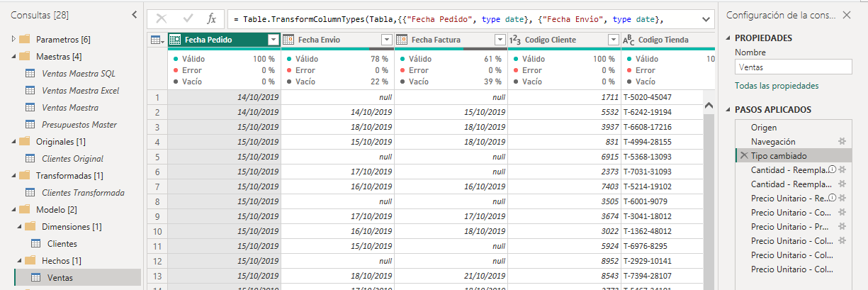Select the Clientes Transformada query

tap(83, 192)
